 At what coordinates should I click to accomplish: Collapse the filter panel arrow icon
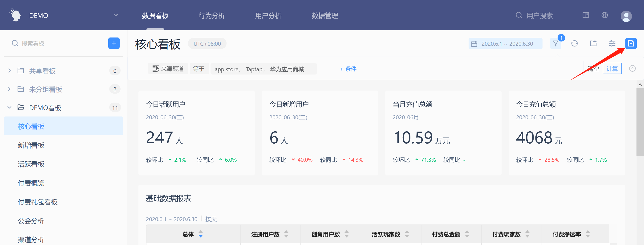[x=632, y=69]
